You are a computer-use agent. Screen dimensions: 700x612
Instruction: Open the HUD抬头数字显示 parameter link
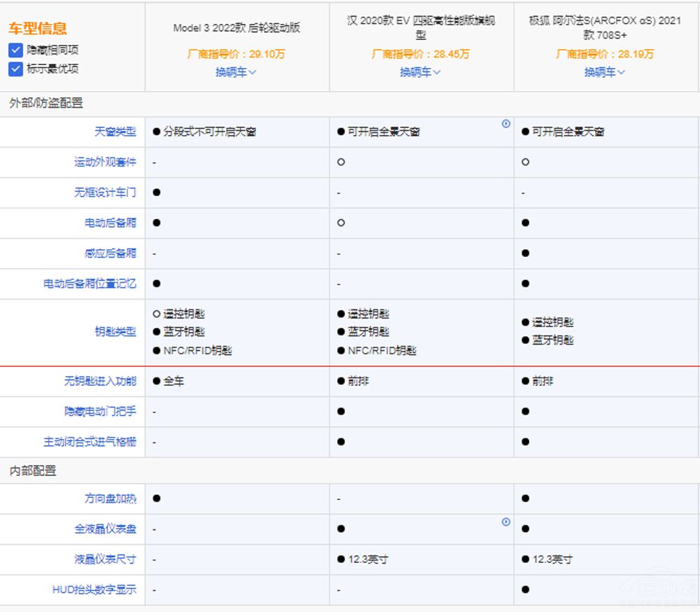[x=94, y=590]
